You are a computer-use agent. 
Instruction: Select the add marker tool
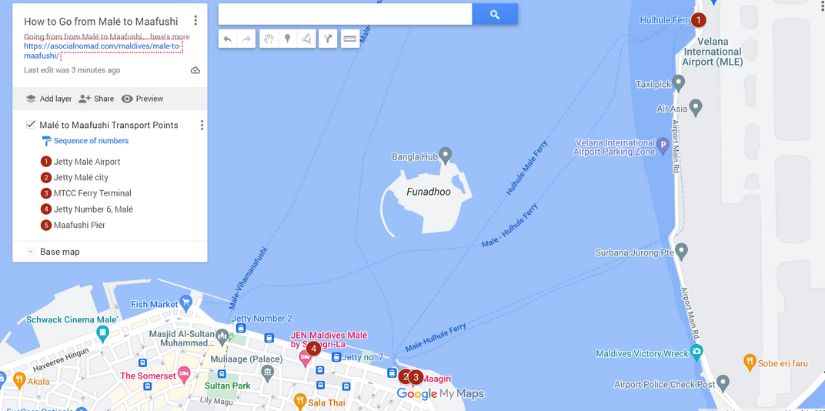tap(288, 38)
